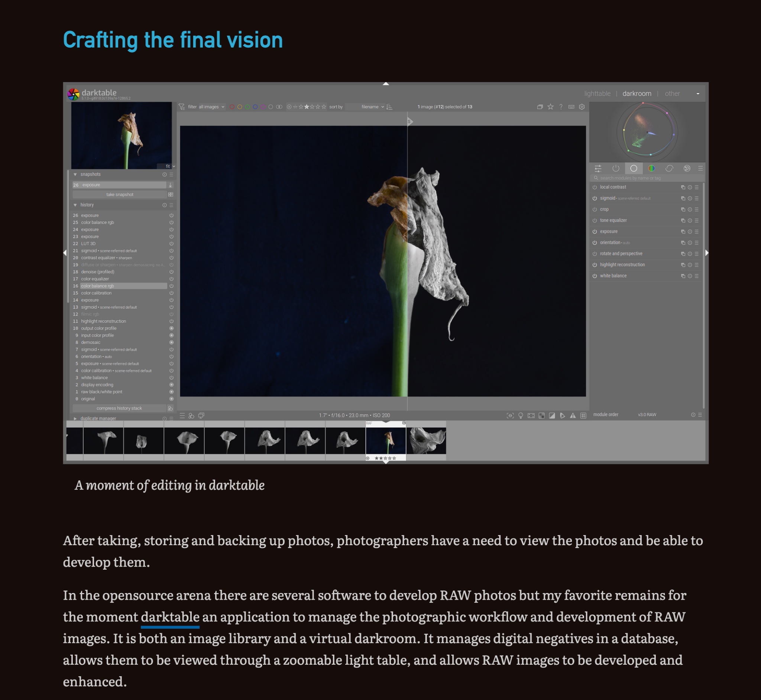The width and height of the screenshot is (761, 700).
Task: Click the take snapshot button
Action: tap(119, 195)
